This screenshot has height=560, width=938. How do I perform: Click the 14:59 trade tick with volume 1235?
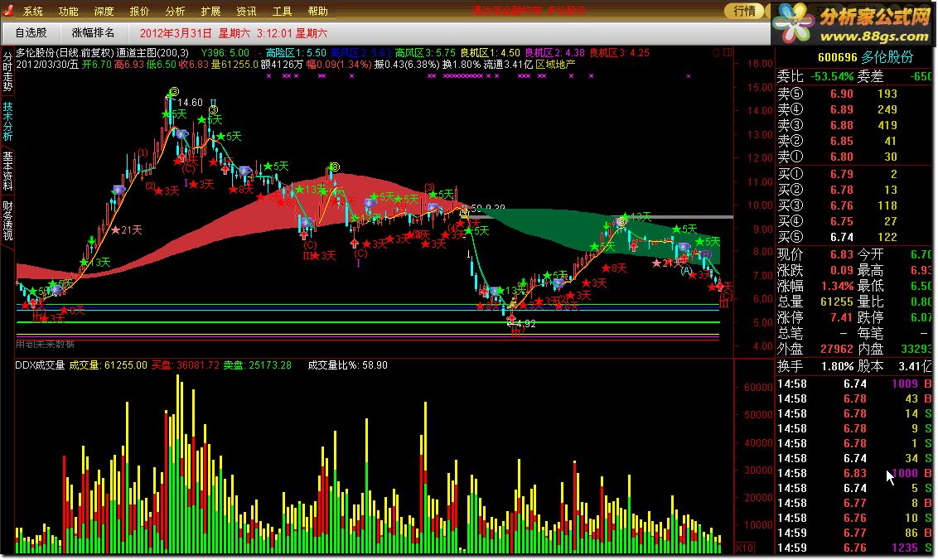854,548
